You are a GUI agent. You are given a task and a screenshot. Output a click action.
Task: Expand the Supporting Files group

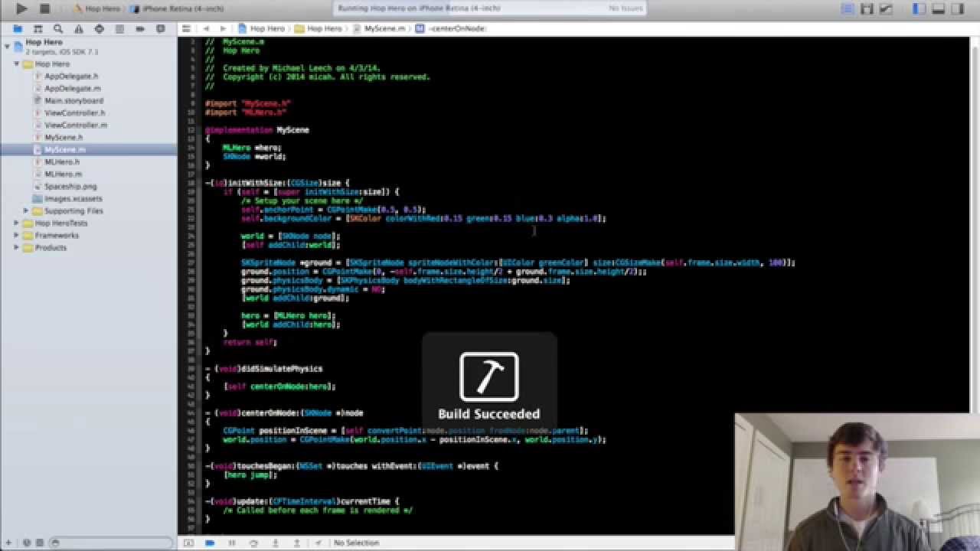tap(26, 210)
